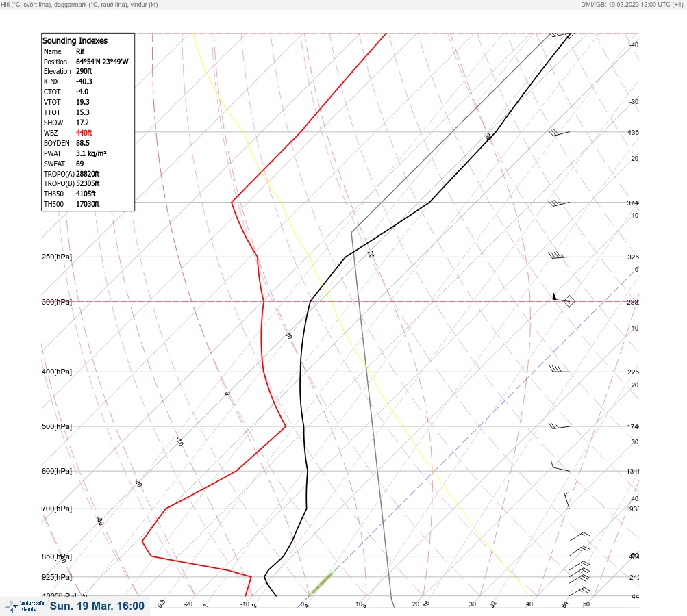Image resolution: width=687 pixels, height=616 pixels.
Task: Click the SHOW value 17.2
Action: pos(82,123)
